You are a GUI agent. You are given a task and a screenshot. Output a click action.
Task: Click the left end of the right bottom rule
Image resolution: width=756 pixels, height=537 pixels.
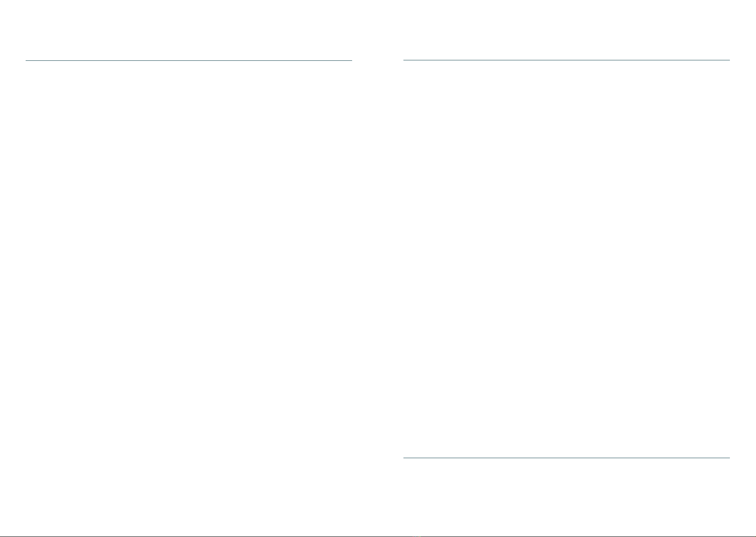(x=404, y=458)
